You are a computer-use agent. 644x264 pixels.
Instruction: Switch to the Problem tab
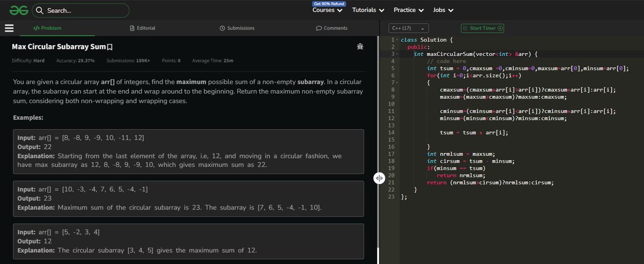[47, 28]
